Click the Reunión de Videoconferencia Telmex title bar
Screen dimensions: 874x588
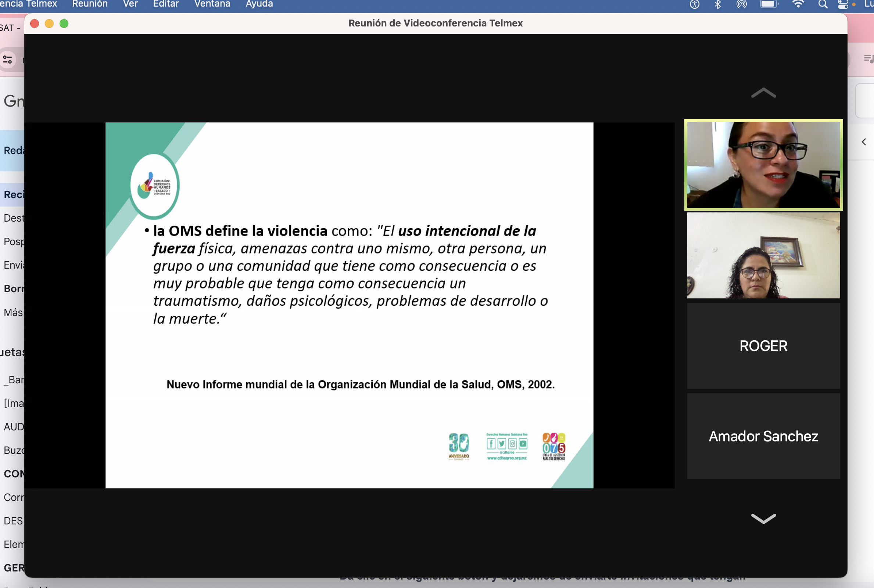435,23
